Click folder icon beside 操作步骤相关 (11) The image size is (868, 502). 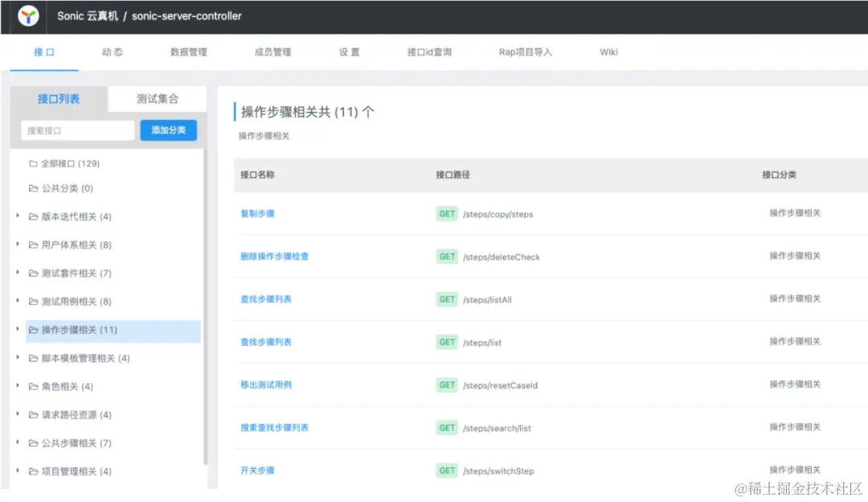point(33,330)
